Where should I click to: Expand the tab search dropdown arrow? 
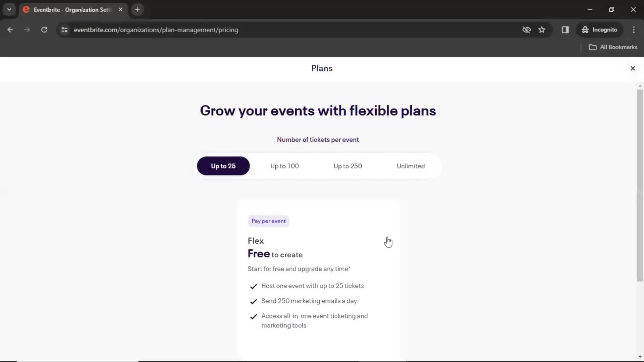9,10
